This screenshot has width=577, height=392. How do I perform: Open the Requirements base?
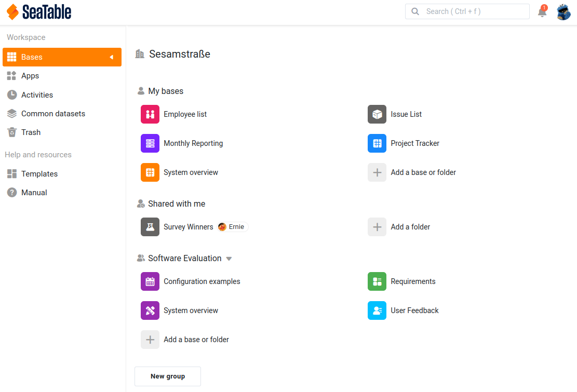(x=413, y=281)
